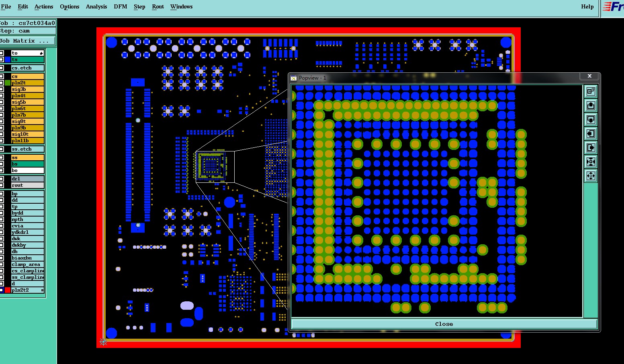Pan Popview left with the left-arrow icon
Screen dimensions: 624x364
[591, 134]
